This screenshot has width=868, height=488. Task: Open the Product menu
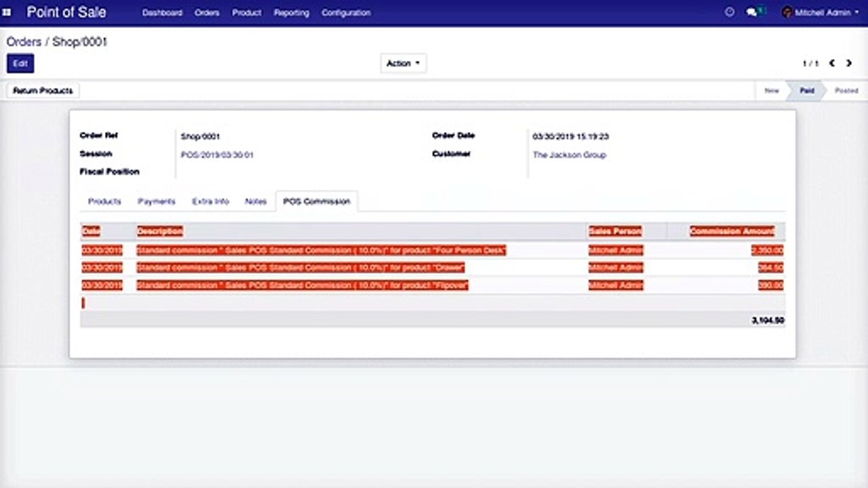tap(246, 12)
